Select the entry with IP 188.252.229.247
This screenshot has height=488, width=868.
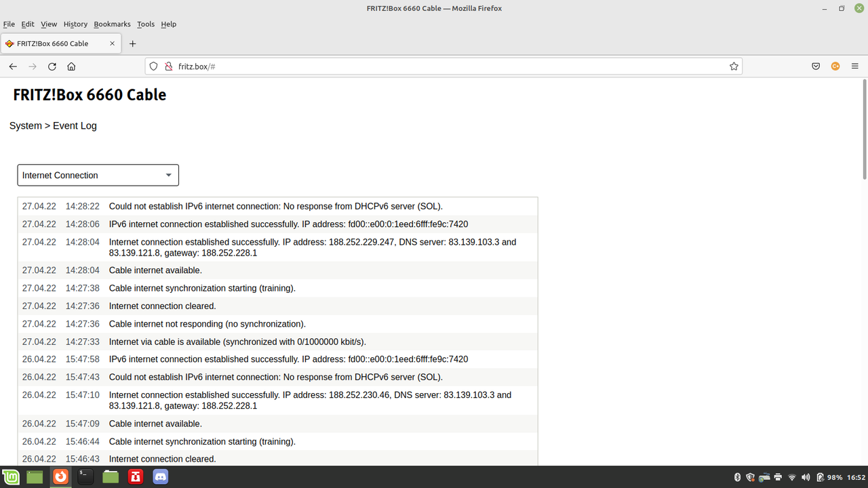click(277, 247)
